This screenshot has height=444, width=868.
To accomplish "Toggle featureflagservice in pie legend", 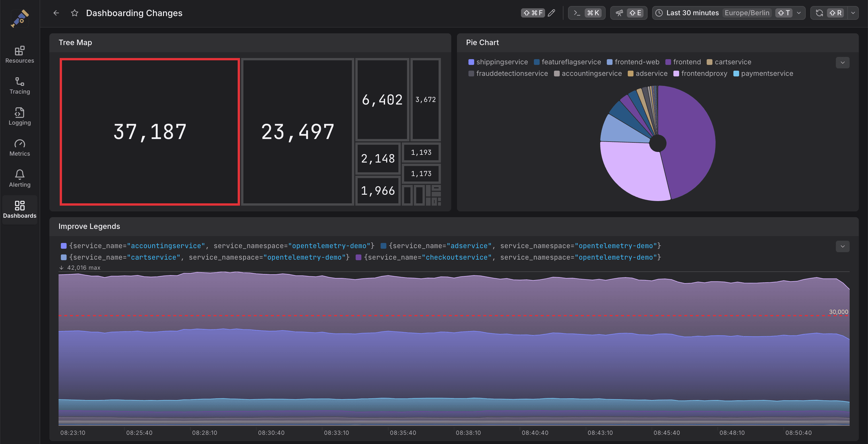I will click(x=567, y=62).
